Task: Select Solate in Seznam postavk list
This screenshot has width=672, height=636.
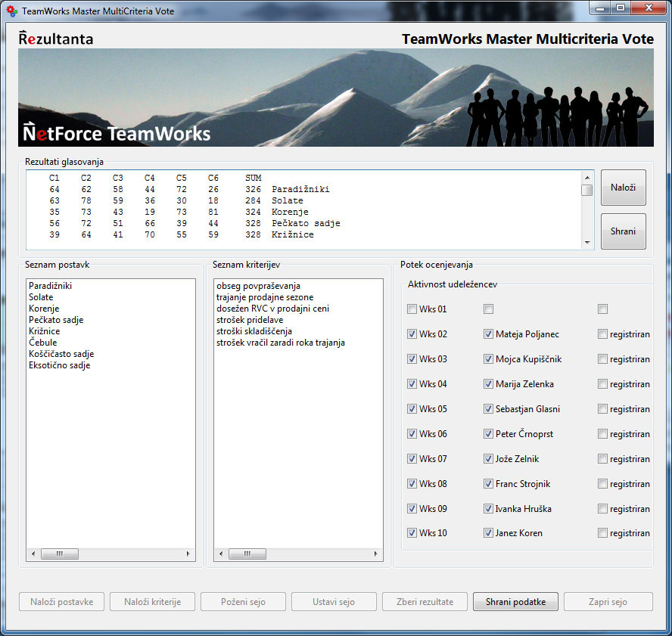Action: (x=41, y=297)
